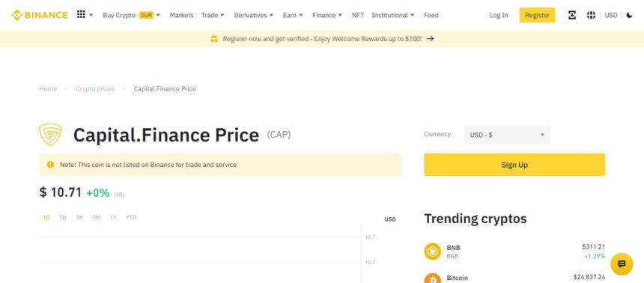Go to Home breadcrumb link
The width and height of the screenshot is (644, 283).
pos(48,89)
